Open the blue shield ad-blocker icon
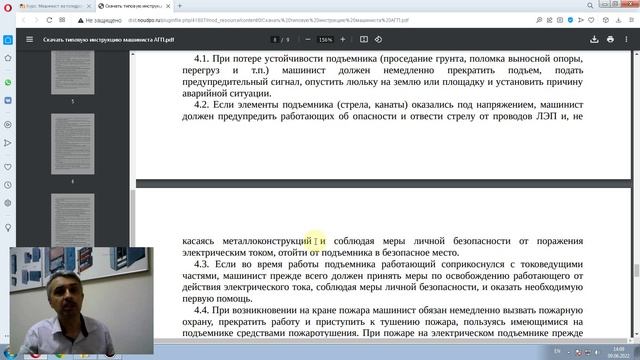The image size is (640, 360). pyautogui.click(x=570, y=20)
